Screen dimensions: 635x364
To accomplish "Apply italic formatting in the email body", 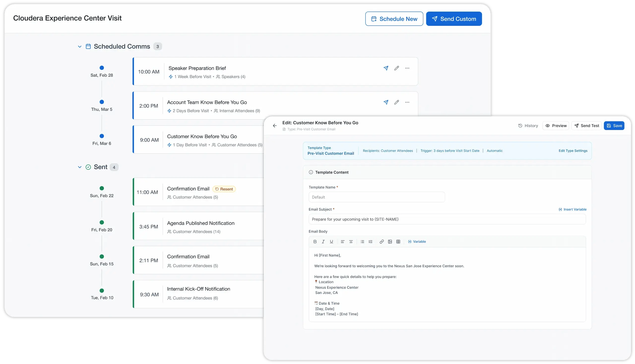I will tap(323, 242).
